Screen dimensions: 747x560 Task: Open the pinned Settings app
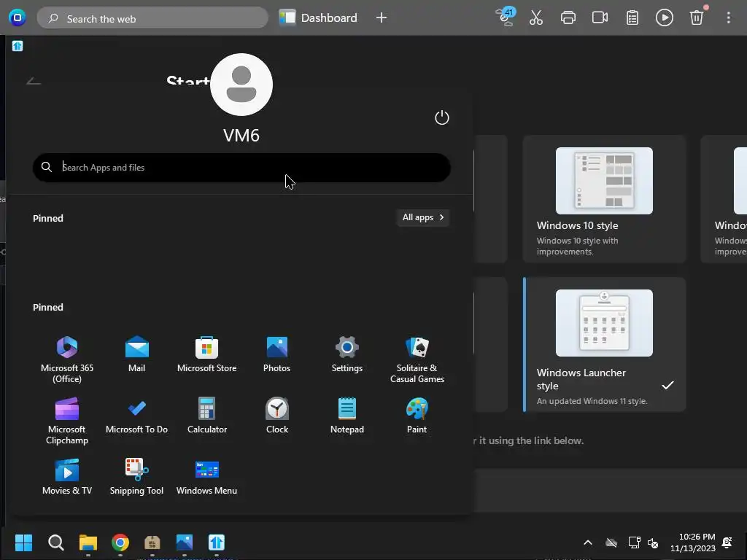coord(347,355)
